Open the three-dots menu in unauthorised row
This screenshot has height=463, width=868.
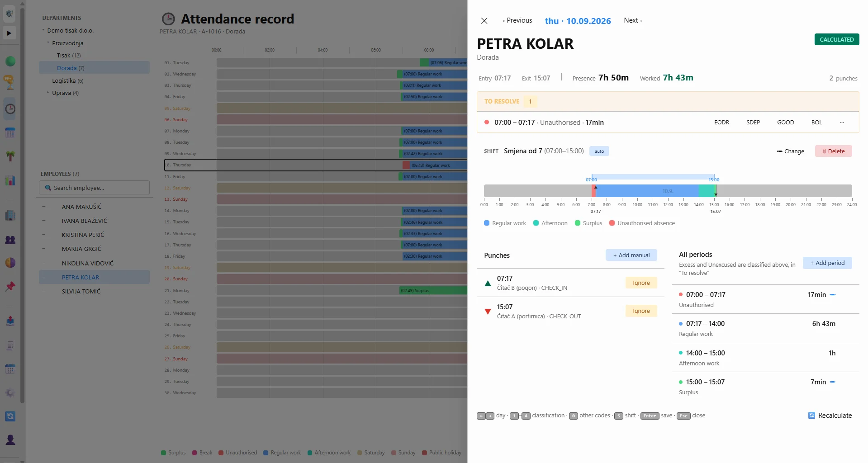click(842, 123)
